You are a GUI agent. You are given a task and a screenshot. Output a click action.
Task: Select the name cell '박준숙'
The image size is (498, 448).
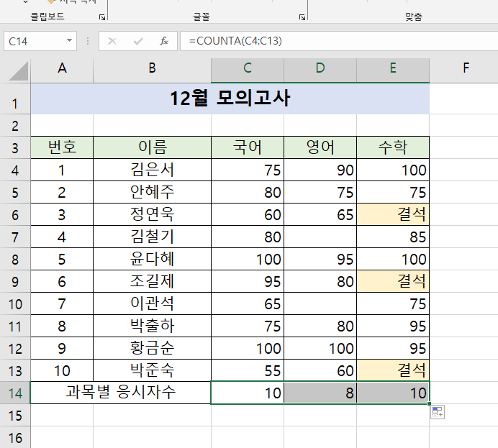(152, 370)
